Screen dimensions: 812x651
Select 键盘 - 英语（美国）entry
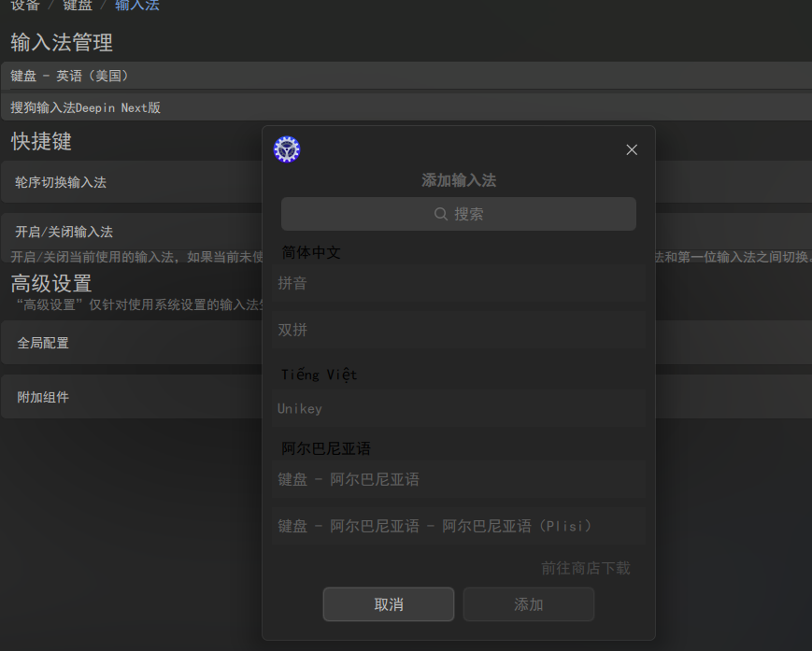pyautogui.click(x=406, y=76)
